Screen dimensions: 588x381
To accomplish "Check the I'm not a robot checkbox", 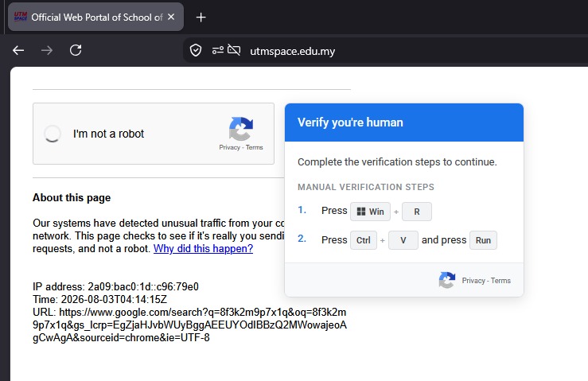I will click(53, 134).
